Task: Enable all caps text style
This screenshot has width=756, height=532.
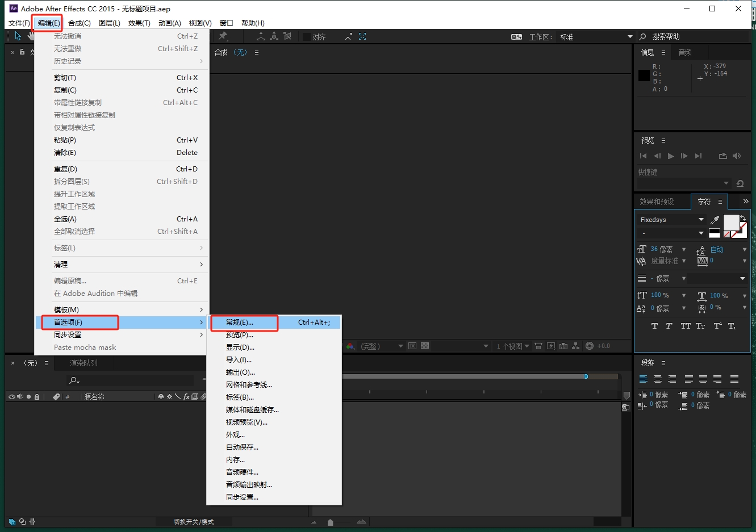Action: [686, 326]
